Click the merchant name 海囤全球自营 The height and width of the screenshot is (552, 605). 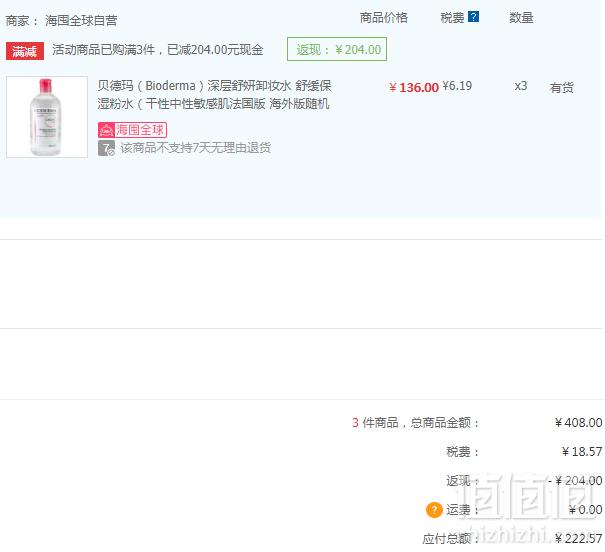pyautogui.click(x=81, y=20)
